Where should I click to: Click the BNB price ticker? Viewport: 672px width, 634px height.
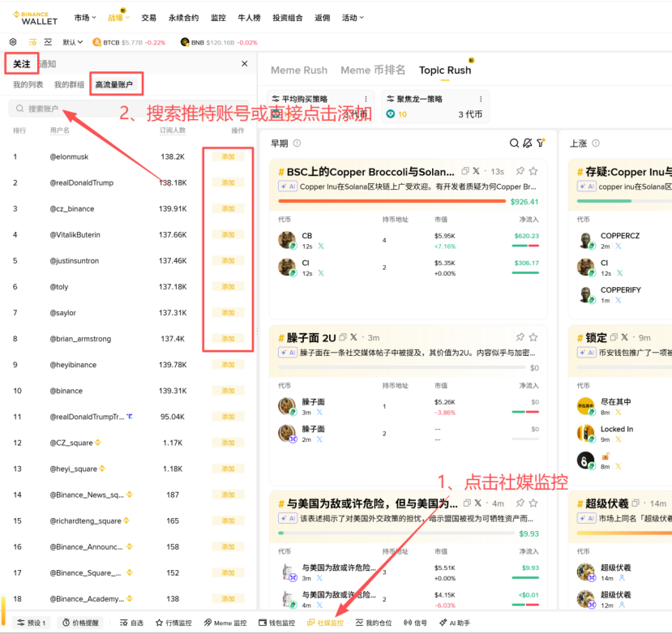[x=219, y=42]
